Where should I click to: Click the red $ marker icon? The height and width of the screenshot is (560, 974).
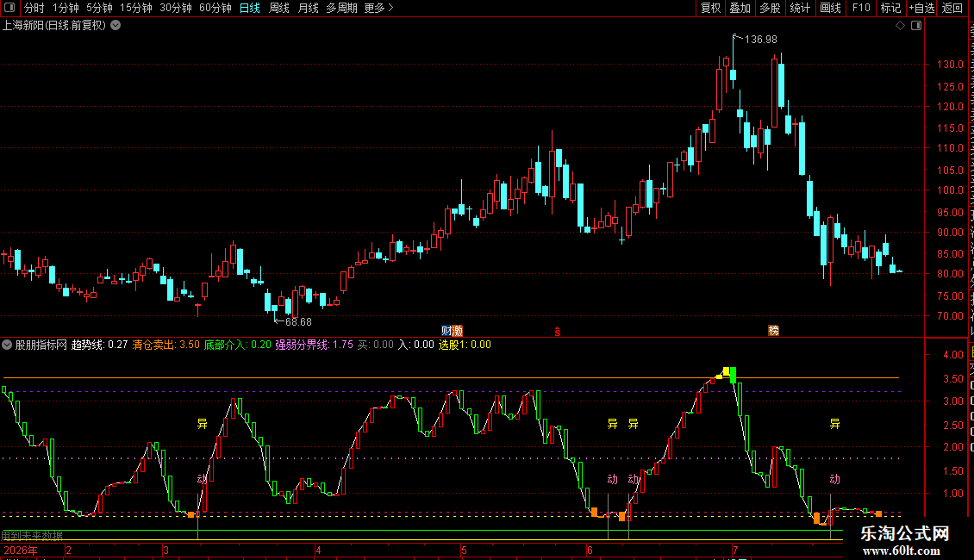(x=557, y=332)
